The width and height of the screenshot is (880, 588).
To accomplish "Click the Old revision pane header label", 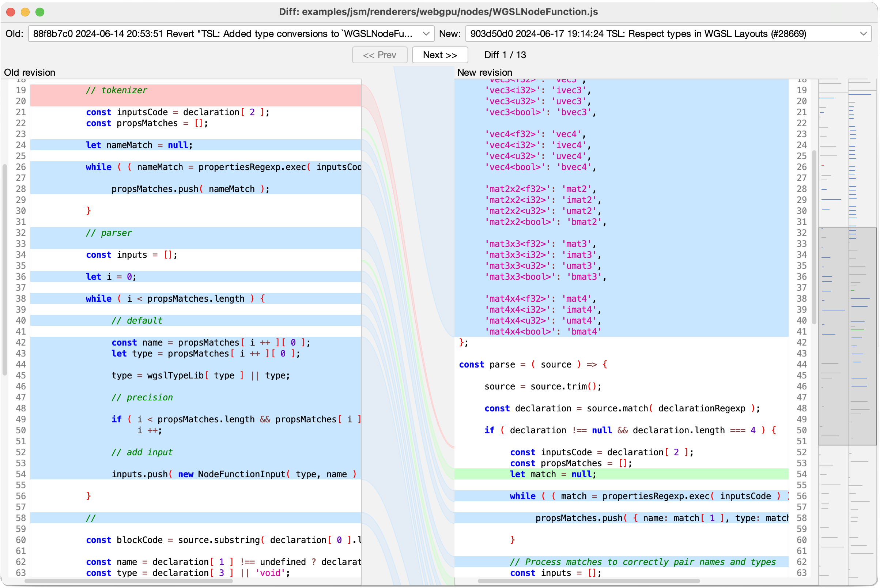I will click(30, 72).
